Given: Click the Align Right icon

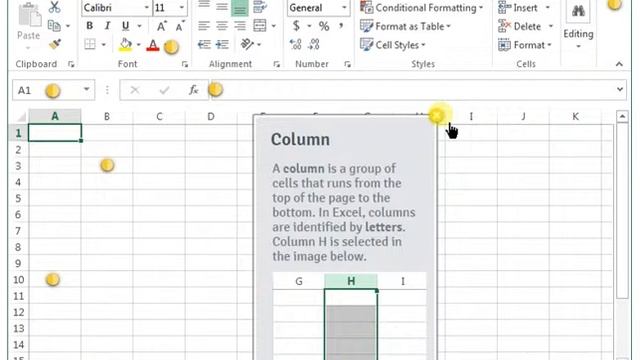Looking at the screenshot, I should point(240,26).
